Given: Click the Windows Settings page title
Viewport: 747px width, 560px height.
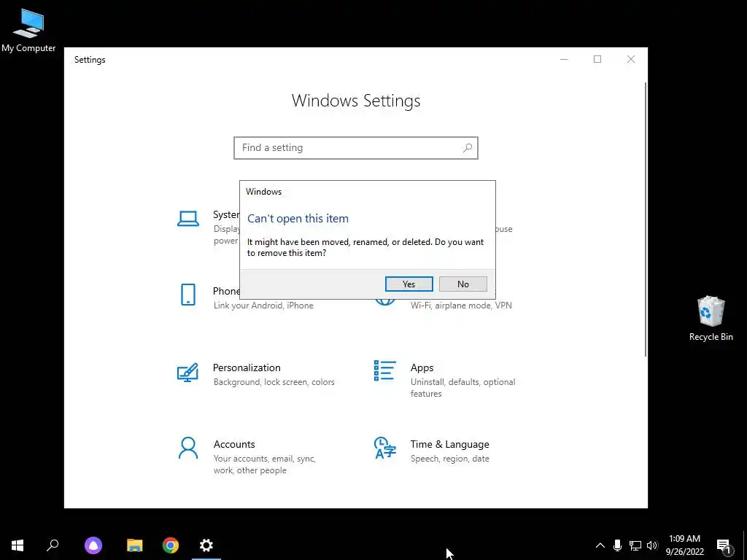Looking at the screenshot, I should (356, 101).
